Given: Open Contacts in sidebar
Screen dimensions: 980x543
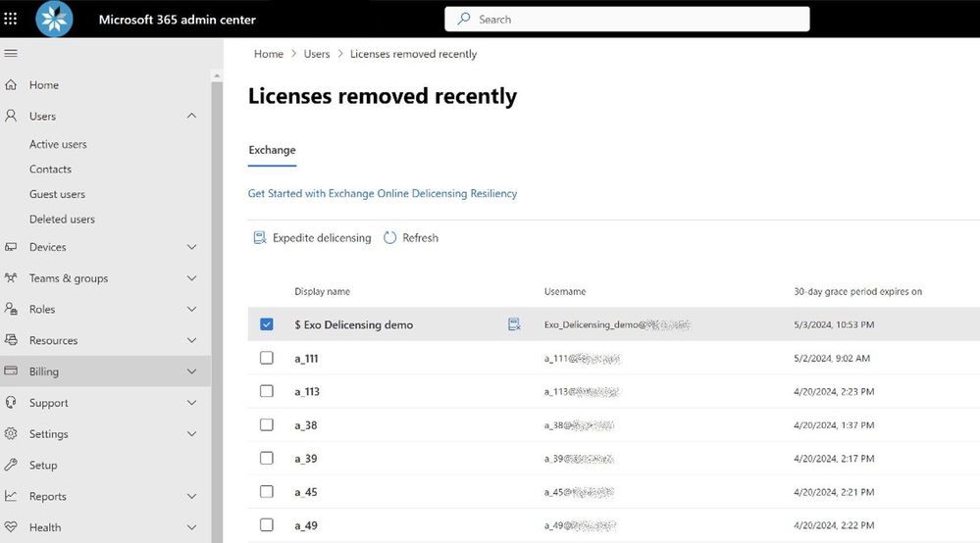Looking at the screenshot, I should 50,170.
